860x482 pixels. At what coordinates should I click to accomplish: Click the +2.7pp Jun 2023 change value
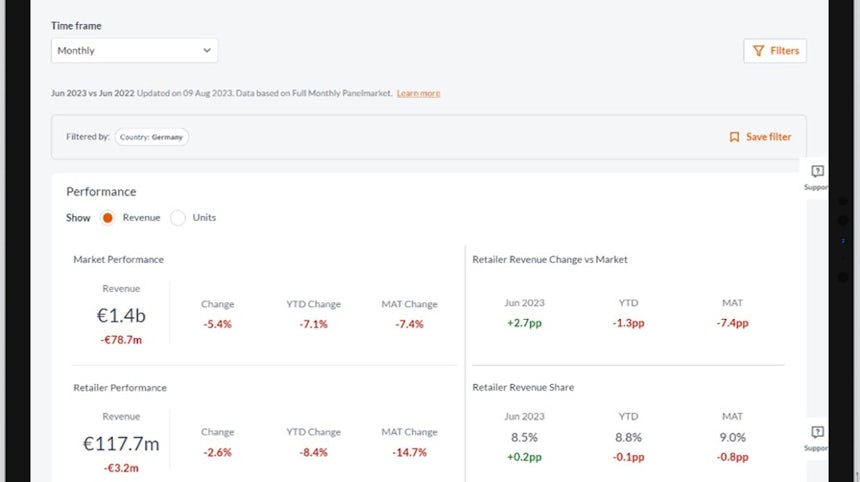pyautogui.click(x=525, y=323)
